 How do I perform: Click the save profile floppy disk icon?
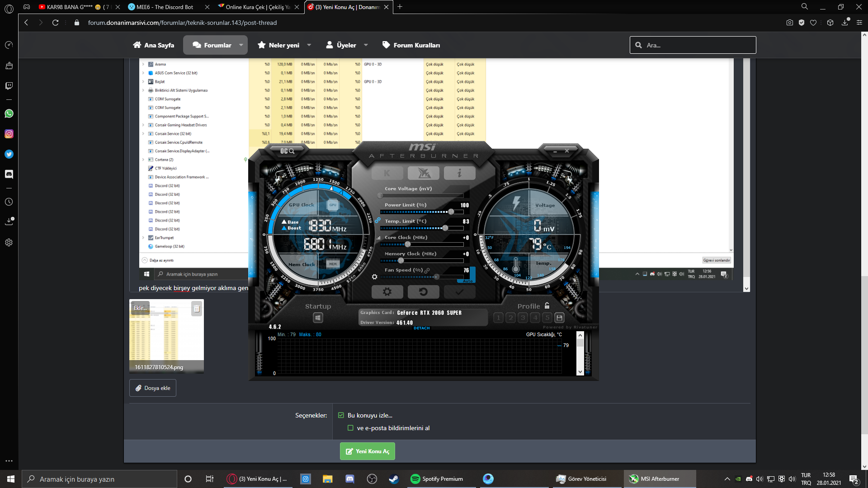[559, 318]
